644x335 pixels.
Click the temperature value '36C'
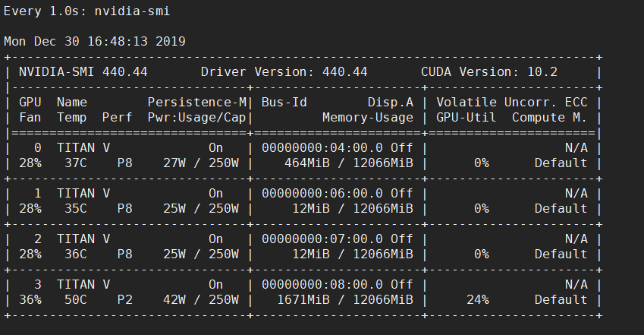pos(76,254)
